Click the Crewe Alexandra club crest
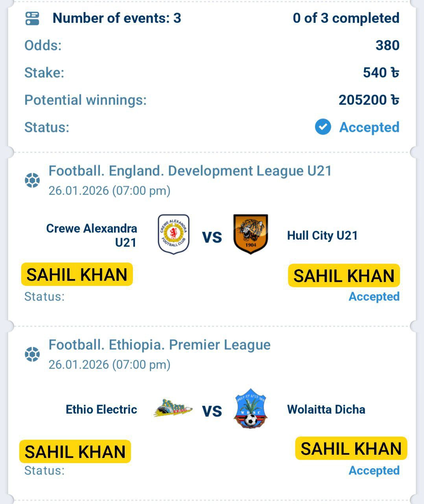Viewport: 424px width, 504px height. [173, 234]
